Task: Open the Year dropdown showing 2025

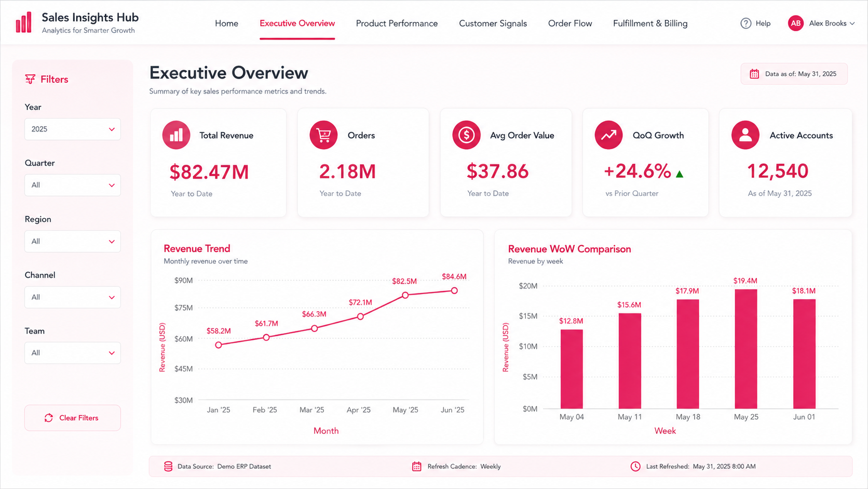Action: pyautogui.click(x=73, y=129)
